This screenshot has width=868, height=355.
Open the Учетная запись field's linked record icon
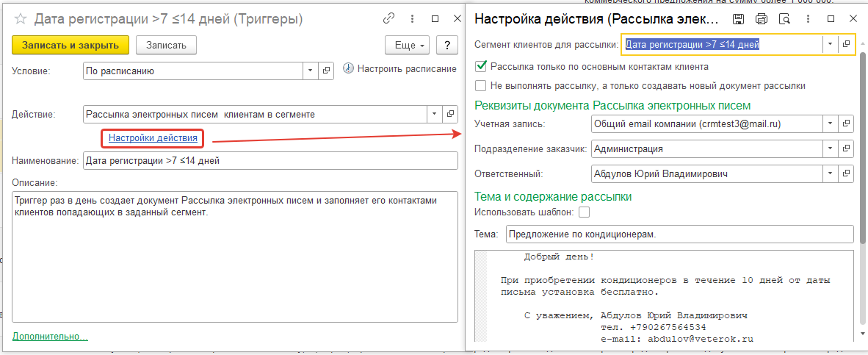(846, 124)
